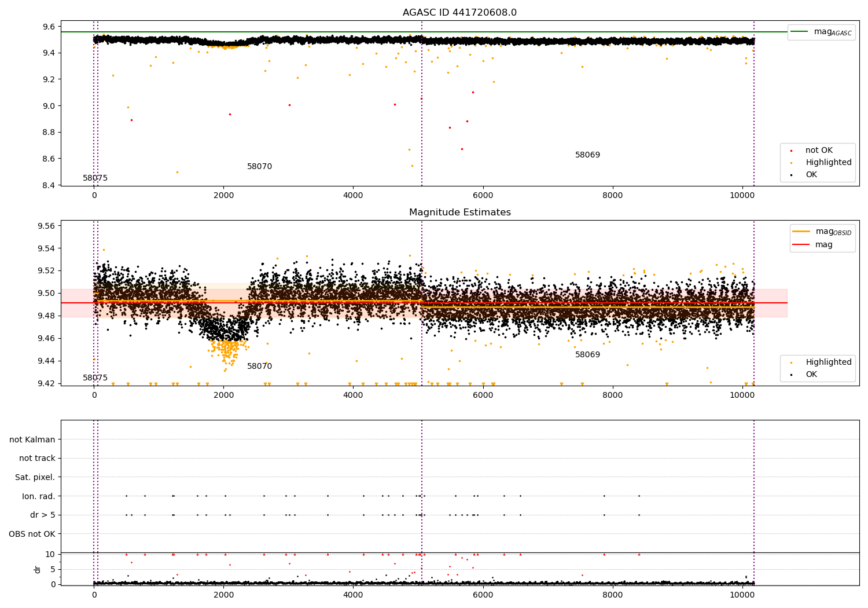The height and width of the screenshot is (608, 868).
Task: Click the 'AGASC ID 441720608.0' title
Action: tap(460, 13)
